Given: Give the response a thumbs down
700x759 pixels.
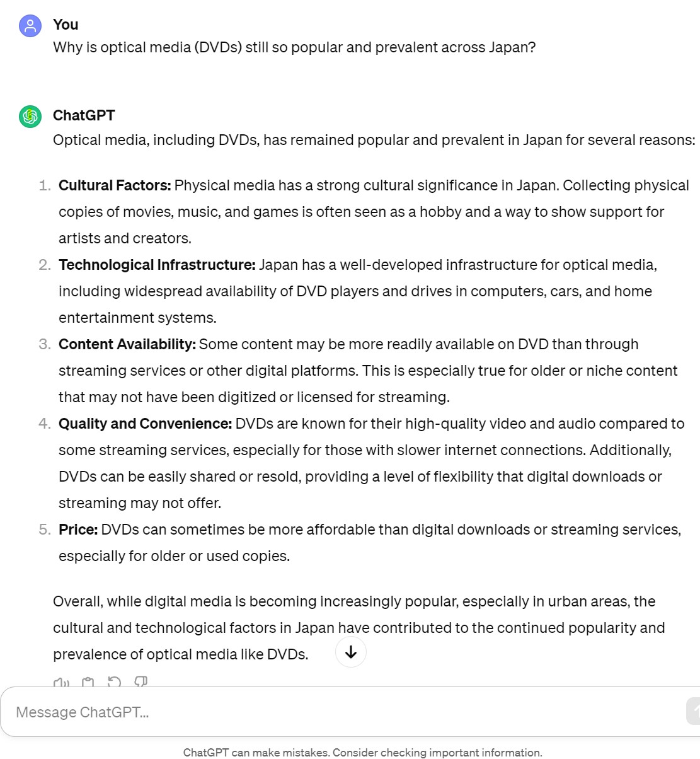Looking at the screenshot, I should click(x=141, y=682).
